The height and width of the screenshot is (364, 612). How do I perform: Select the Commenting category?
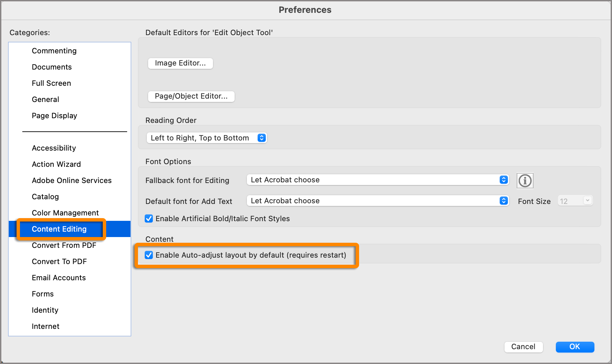[54, 51]
